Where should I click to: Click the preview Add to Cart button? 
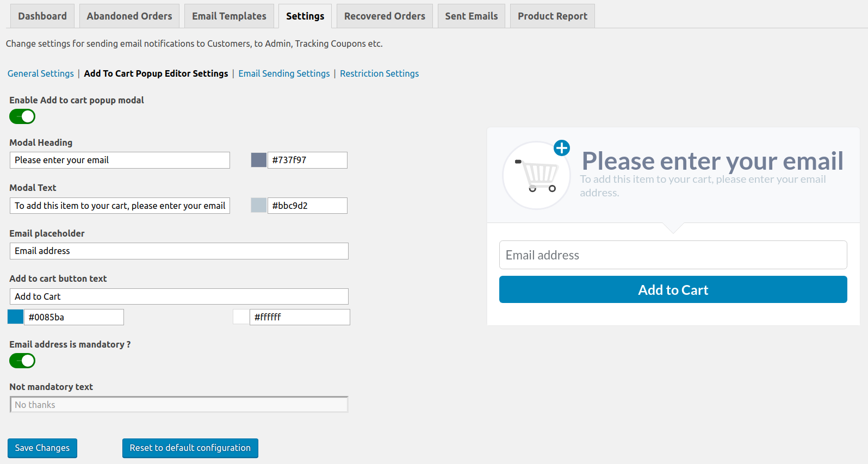click(x=673, y=289)
